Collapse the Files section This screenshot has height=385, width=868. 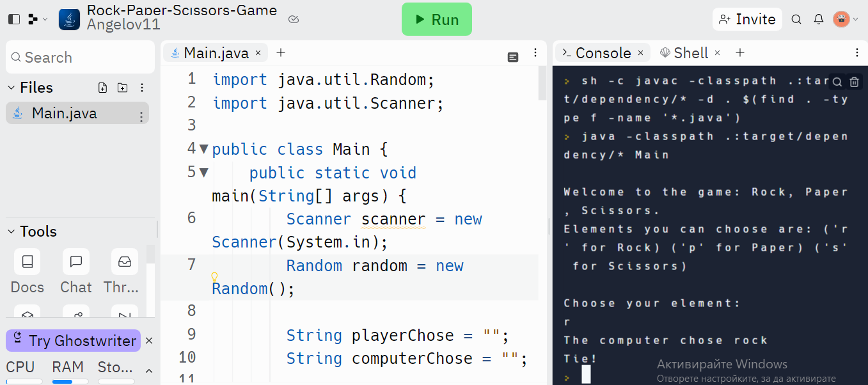[9, 87]
